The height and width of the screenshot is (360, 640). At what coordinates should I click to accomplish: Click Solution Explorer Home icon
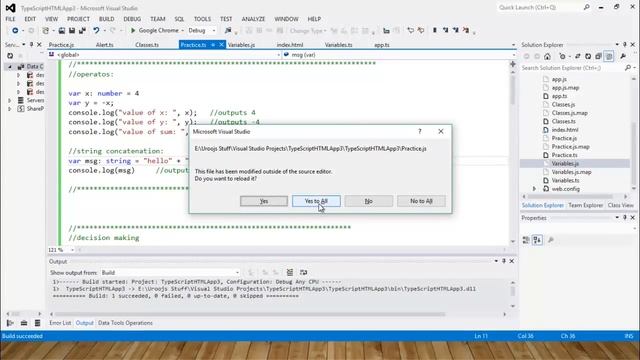point(547,56)
